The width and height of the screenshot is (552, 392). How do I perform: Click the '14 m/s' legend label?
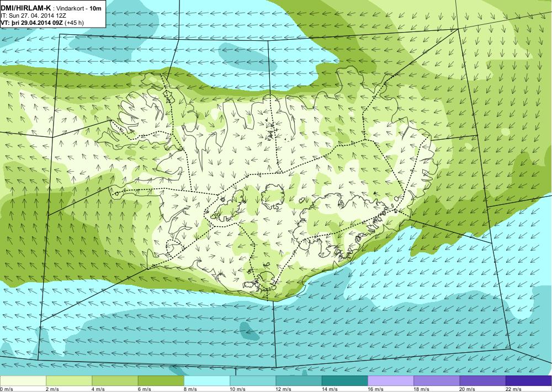point(330,389)
